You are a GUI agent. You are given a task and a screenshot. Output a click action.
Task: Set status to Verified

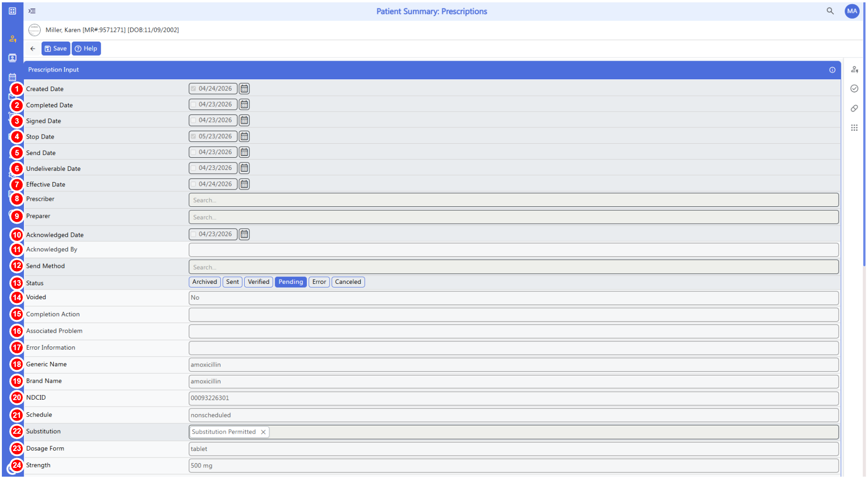pos(259,282)
